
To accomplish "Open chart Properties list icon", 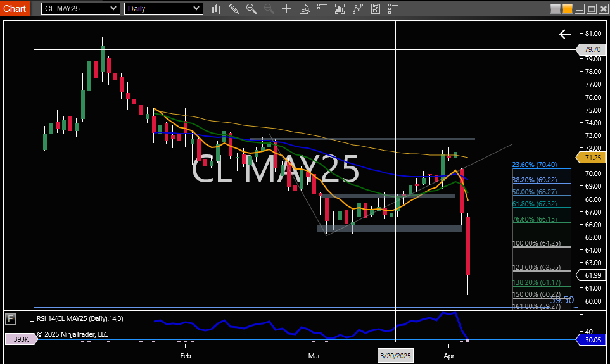I will (393, 9).
